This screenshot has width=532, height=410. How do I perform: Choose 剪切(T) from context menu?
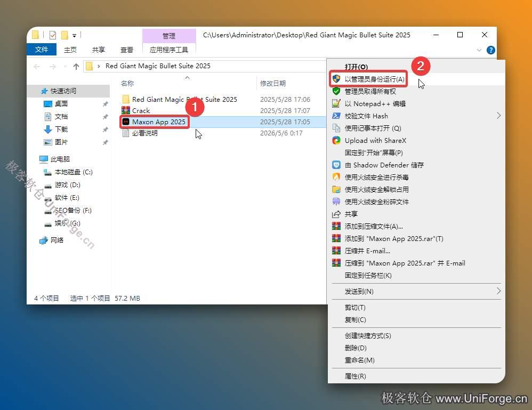point(355,307)
